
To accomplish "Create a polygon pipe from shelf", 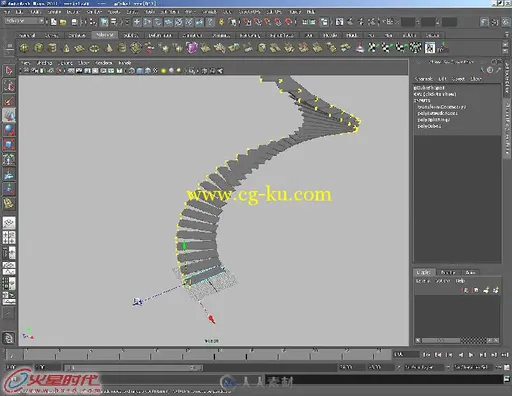I will tap(122, 48).
